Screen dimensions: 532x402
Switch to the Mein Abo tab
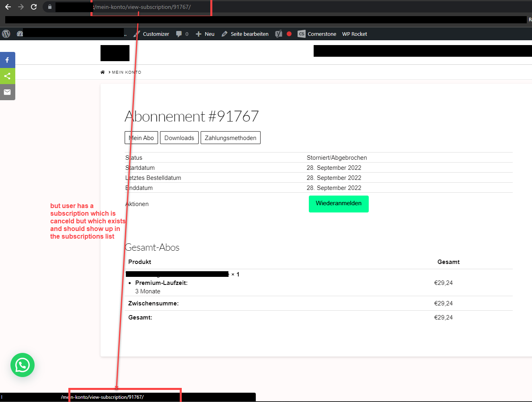click(141, 138)
